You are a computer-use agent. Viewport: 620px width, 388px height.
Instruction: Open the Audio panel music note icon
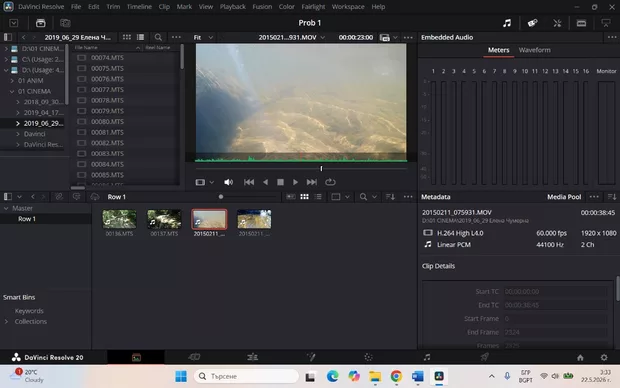tap(507, 23)
